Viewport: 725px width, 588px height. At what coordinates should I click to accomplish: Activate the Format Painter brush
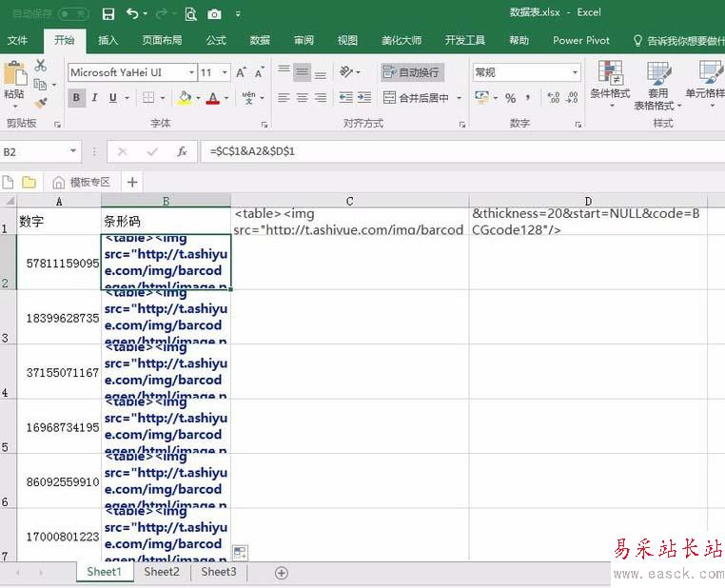tap(41, 103)
